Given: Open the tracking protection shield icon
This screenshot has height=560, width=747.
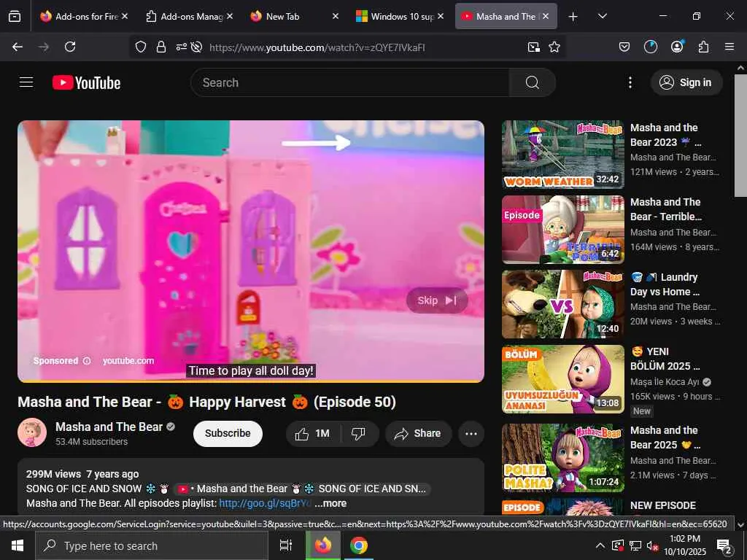Looking at the screenshot, I should (x=141, y=47).
